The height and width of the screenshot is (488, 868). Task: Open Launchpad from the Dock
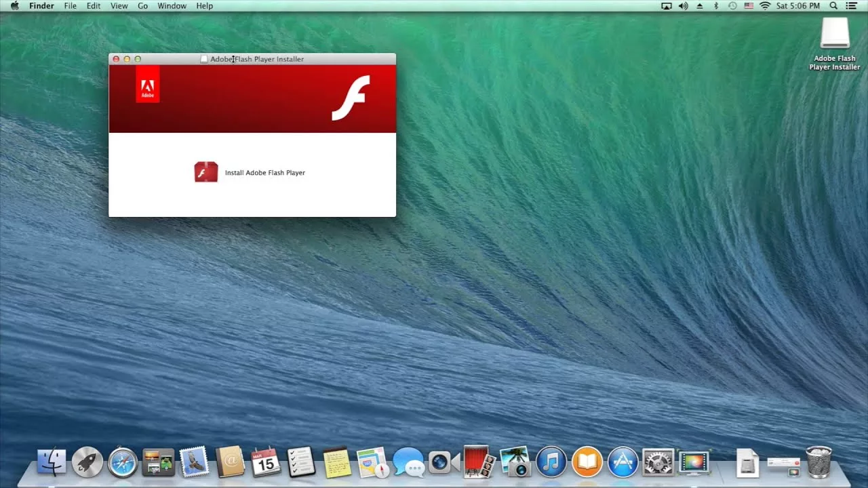click(87, 464)
